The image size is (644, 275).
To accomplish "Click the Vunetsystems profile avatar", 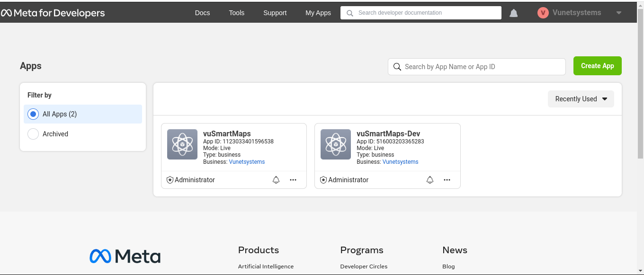I will coord(543,13).
